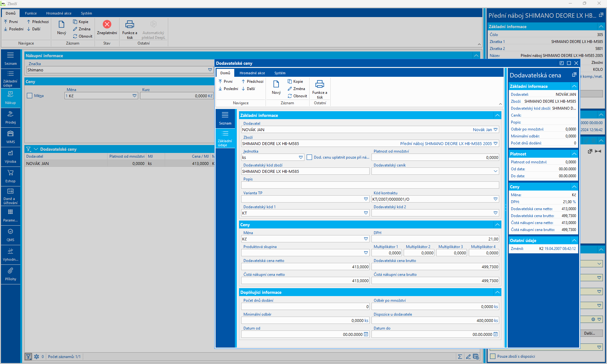Open the Eshop sidebar section
The image size is (607, 364).
10,176
